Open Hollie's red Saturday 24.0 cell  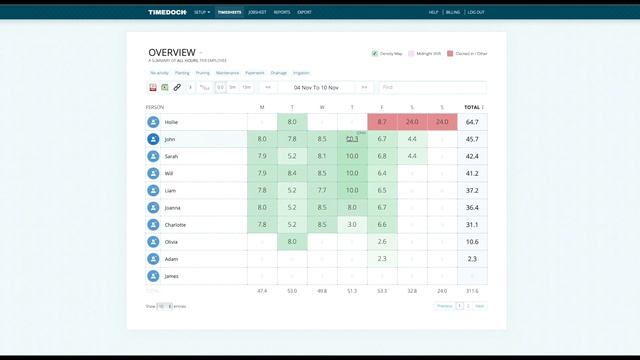point(412,122)
